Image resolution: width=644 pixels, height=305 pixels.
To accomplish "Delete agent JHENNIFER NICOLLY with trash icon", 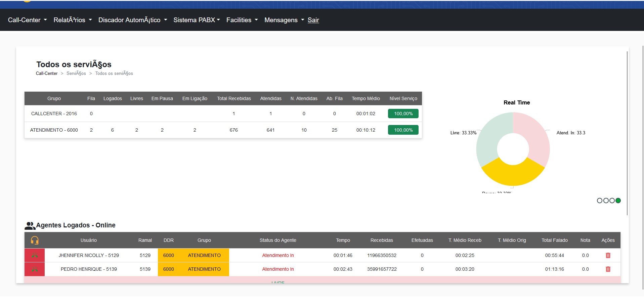I will click(x=608, y=255).
